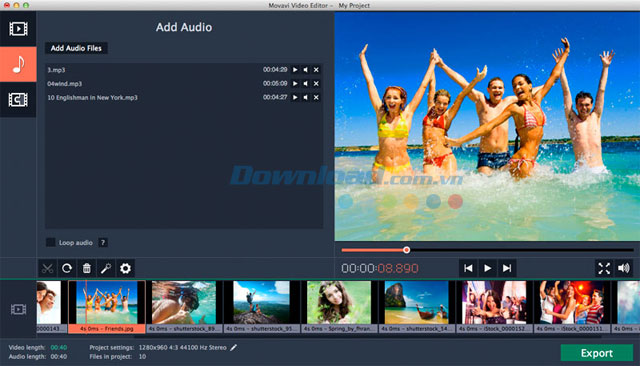Click the video track filmstrip icon
Viewport: 640px width, 366px height.
point(18,309)
